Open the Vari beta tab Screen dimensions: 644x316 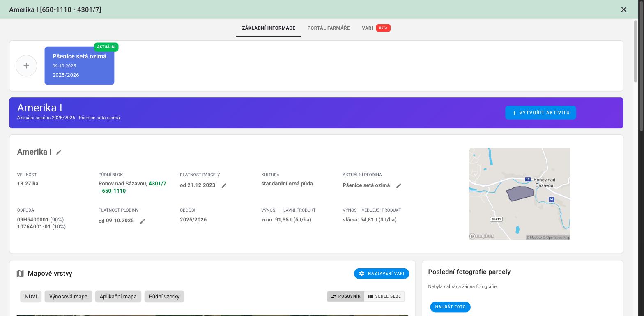[376, 28]
